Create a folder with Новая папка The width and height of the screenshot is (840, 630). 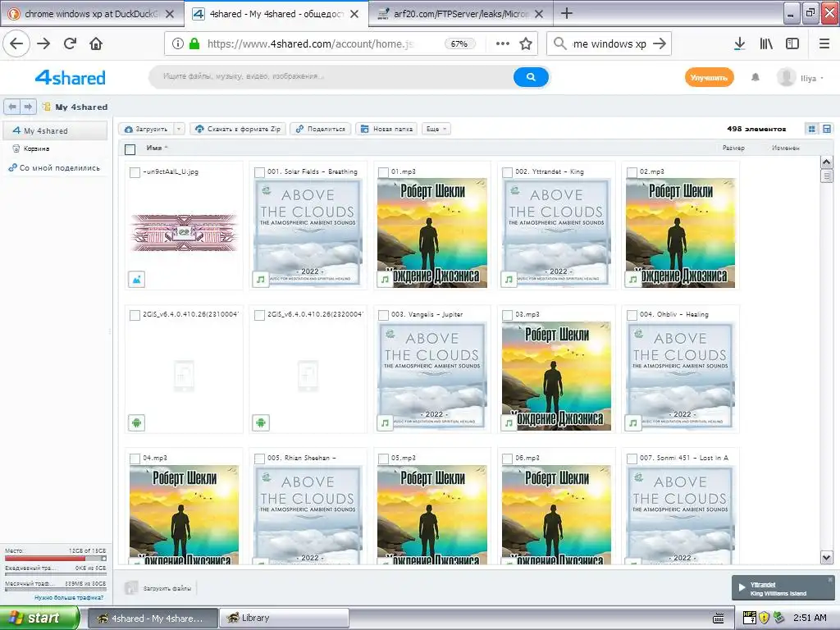[x=387, y=129]
